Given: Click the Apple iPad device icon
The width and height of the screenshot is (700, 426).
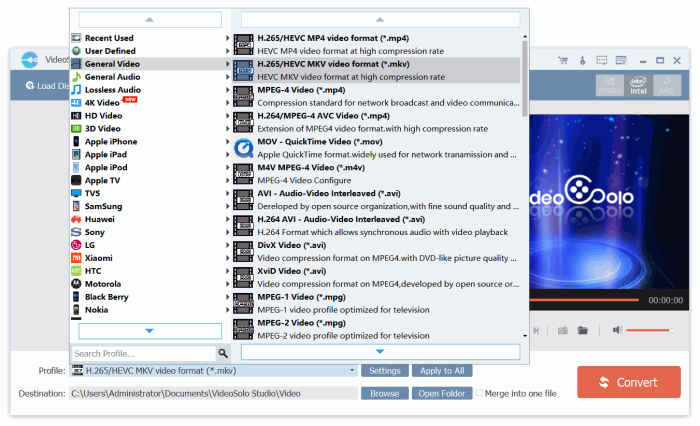Looking at the screenshot, I should click(76, 155).
